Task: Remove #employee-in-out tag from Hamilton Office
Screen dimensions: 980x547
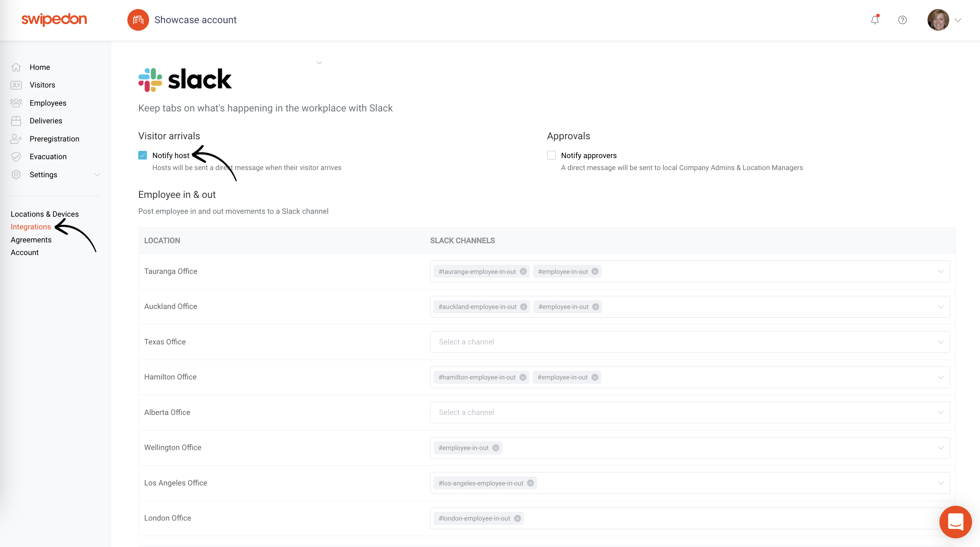Action: click(595, 377)
